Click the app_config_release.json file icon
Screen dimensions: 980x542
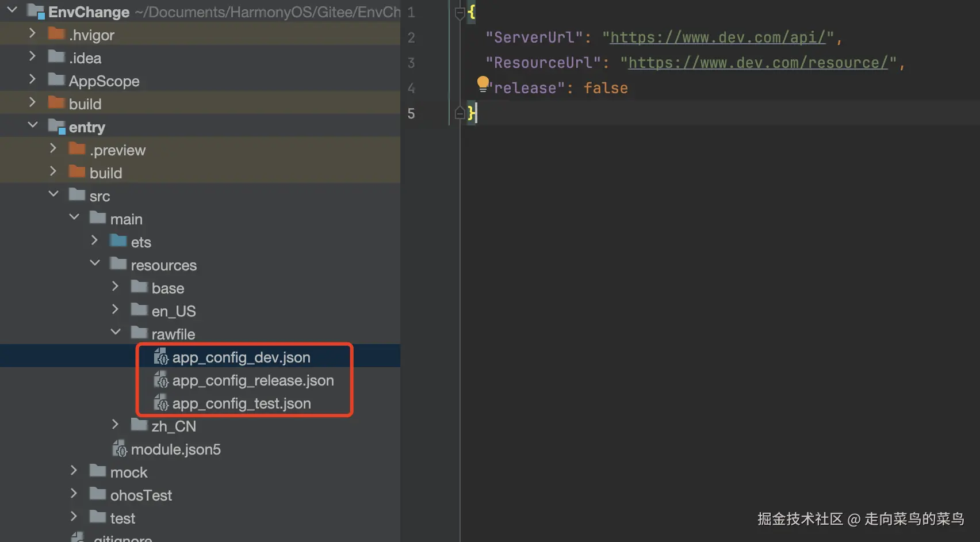[x=161, y=380]
